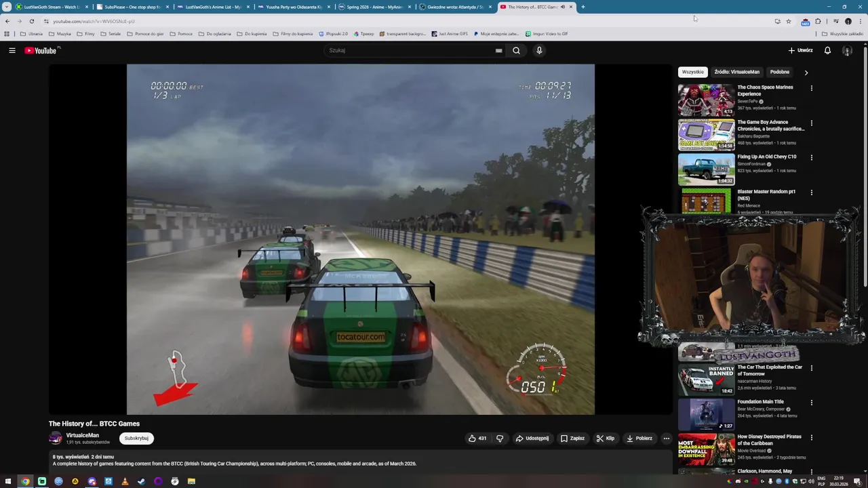Select the Wszystkie filter chip
Image resolution: width=868 pixels, height=488 pixels.
click(x=692, y=72)
